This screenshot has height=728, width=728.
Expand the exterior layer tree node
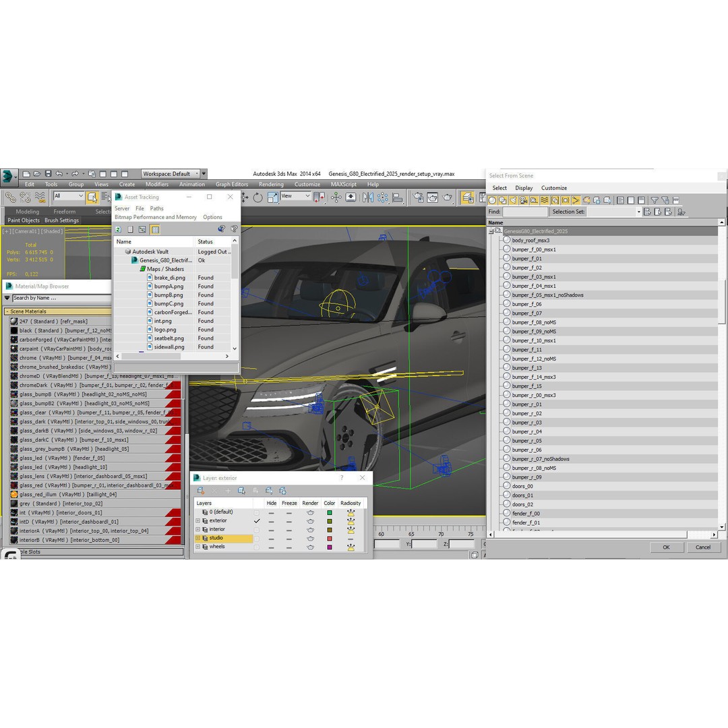point(198,521)
